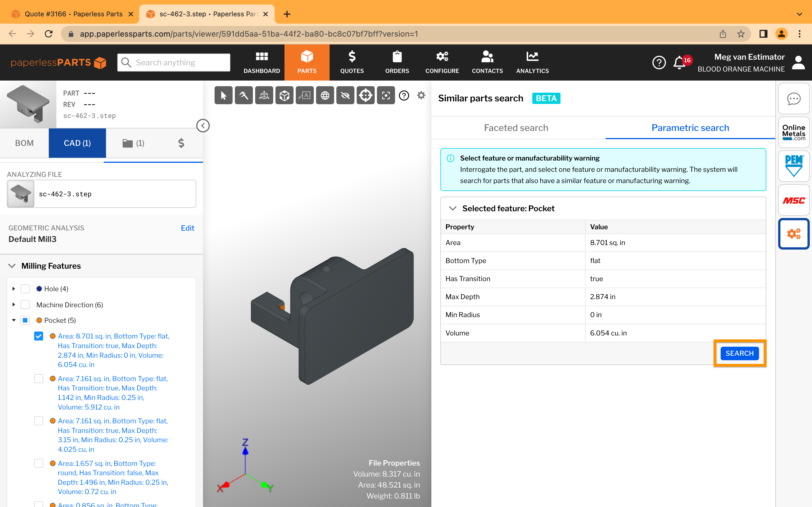Click the SEARCH button for similar parts
Viewport: 812px width, 507px height.
[x=740, y=353]
